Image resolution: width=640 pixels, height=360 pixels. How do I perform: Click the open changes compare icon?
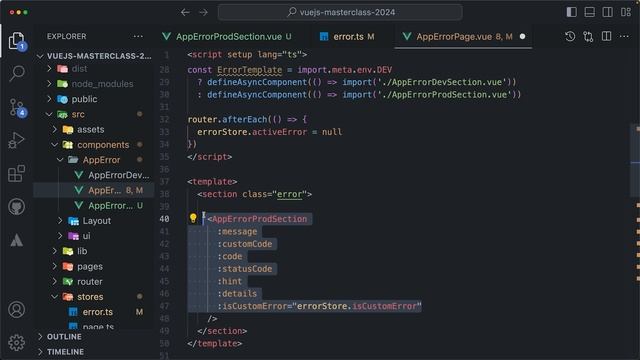tap(588, 36)
